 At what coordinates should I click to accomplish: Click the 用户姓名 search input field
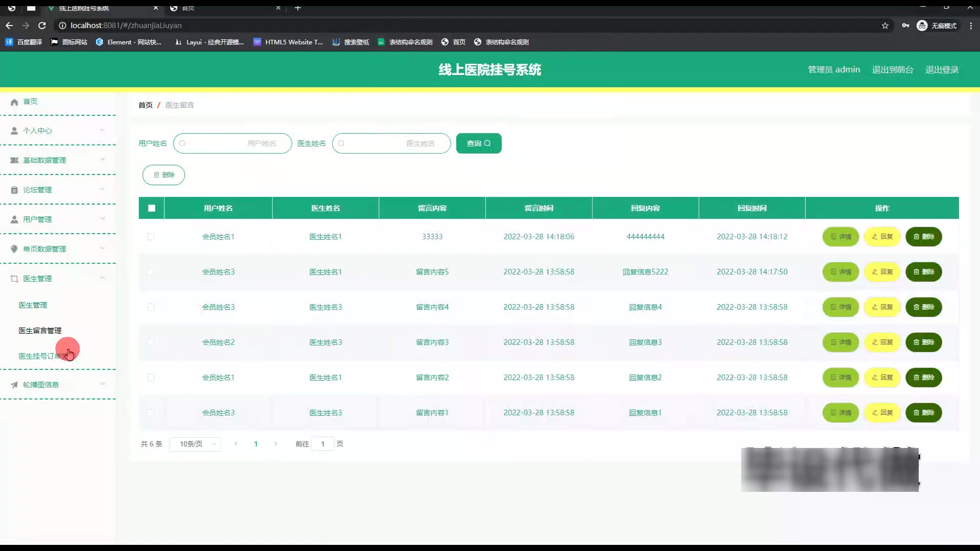(x=233, y=143)
